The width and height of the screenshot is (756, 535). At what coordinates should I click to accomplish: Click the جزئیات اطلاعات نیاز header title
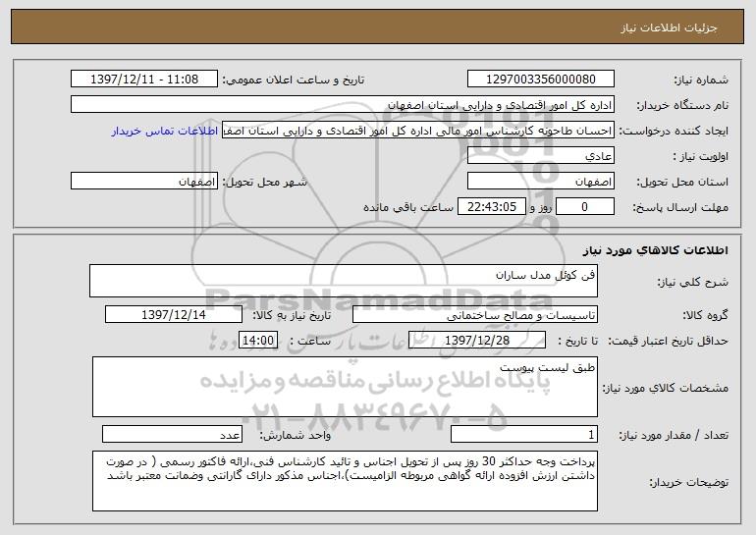[x=669, y=27]
